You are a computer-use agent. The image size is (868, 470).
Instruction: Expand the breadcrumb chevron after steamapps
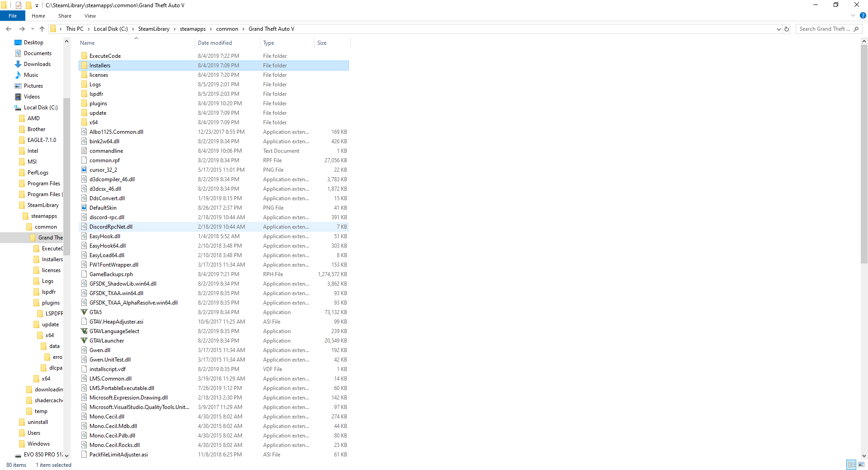(x=211, y=29)
